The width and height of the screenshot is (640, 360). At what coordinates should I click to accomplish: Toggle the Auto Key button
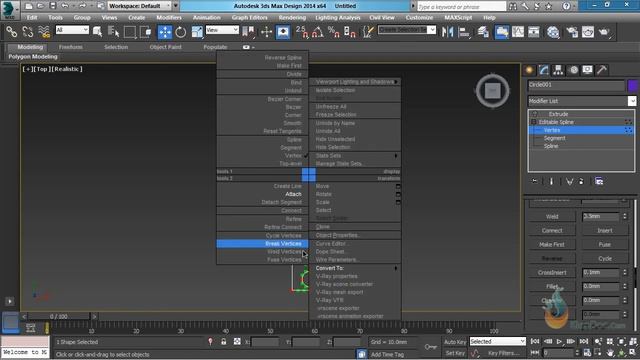tap(455, 342)
